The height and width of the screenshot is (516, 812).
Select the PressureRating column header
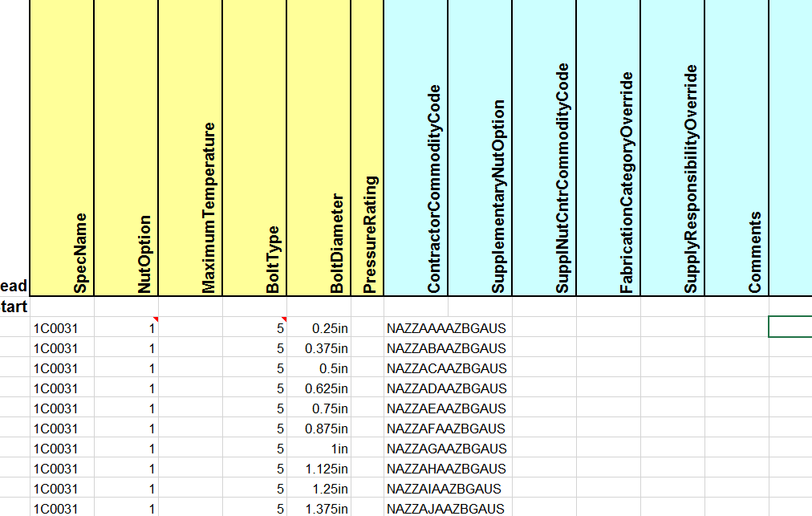367,148
